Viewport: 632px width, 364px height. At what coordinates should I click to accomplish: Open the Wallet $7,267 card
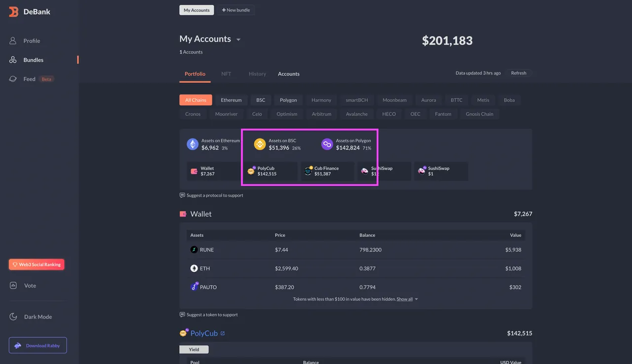214,171
